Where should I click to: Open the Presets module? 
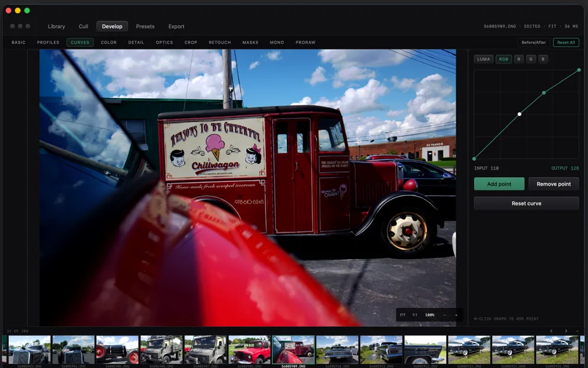[145, 26]
